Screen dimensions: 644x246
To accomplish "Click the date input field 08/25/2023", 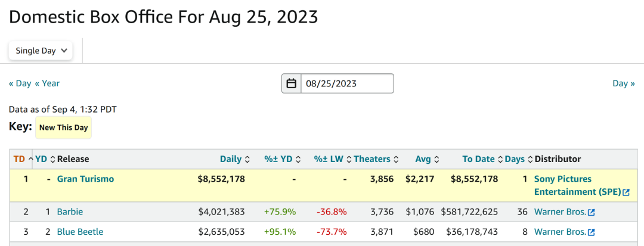I will (347, 83).
